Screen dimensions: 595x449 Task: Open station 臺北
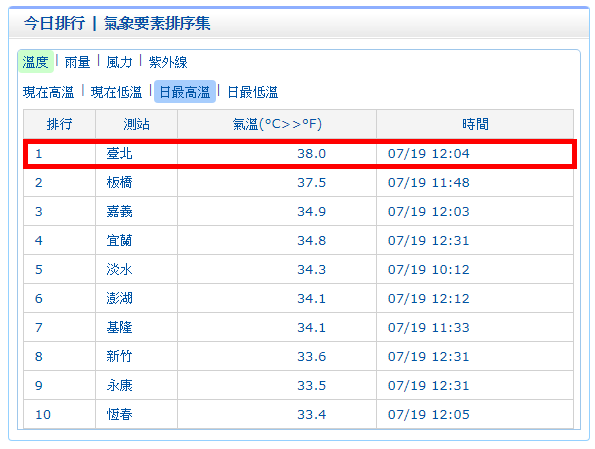click(120, 154)
